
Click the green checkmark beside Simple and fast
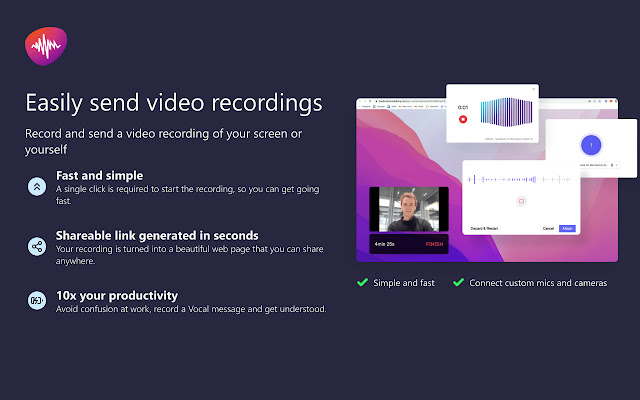[362, 282]
